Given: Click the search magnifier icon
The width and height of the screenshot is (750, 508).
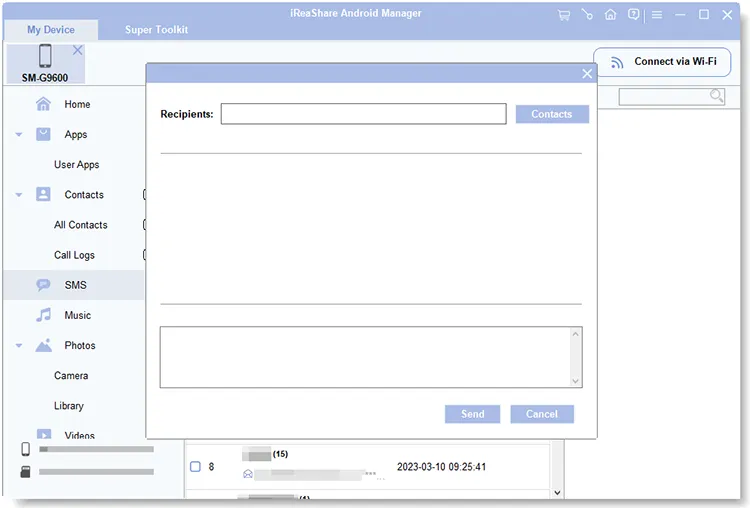Looking at the screenshot, I should tap(716, 96).
